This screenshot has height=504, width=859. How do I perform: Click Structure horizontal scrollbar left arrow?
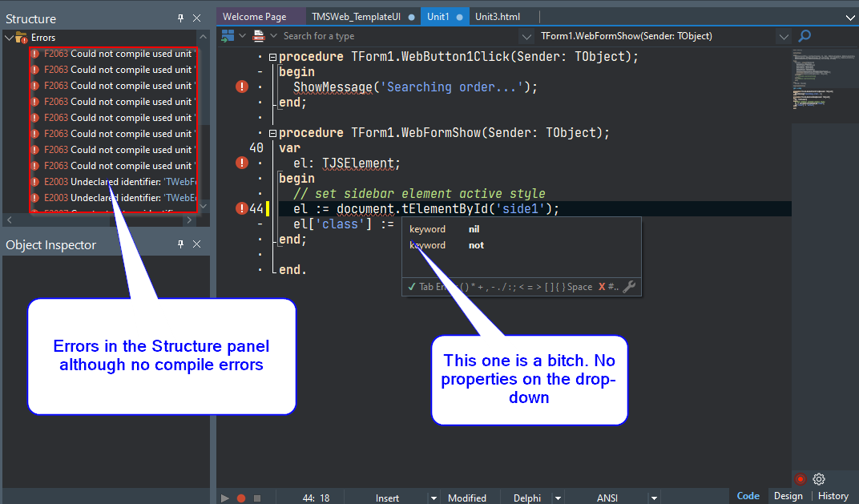tap(10, 220)
